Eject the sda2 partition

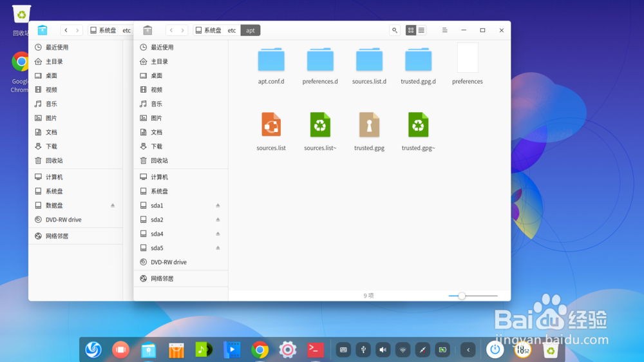[x=218, y=220]
